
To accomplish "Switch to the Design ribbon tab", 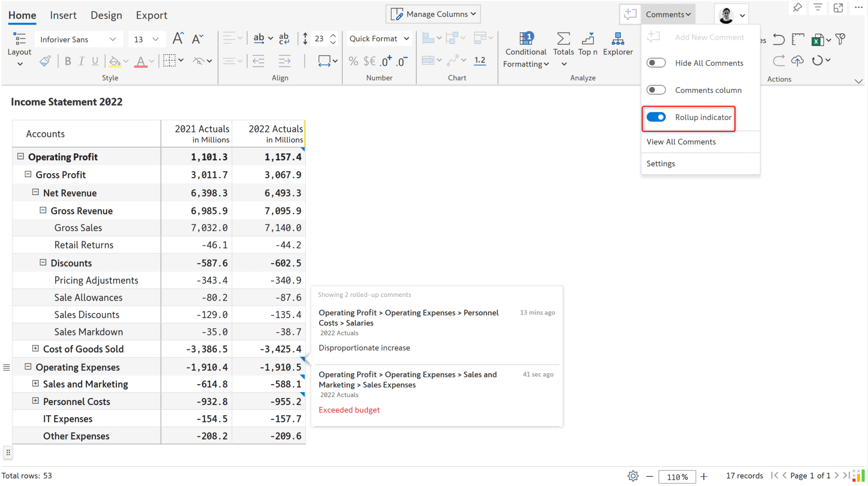I will [x=106, y=15].
